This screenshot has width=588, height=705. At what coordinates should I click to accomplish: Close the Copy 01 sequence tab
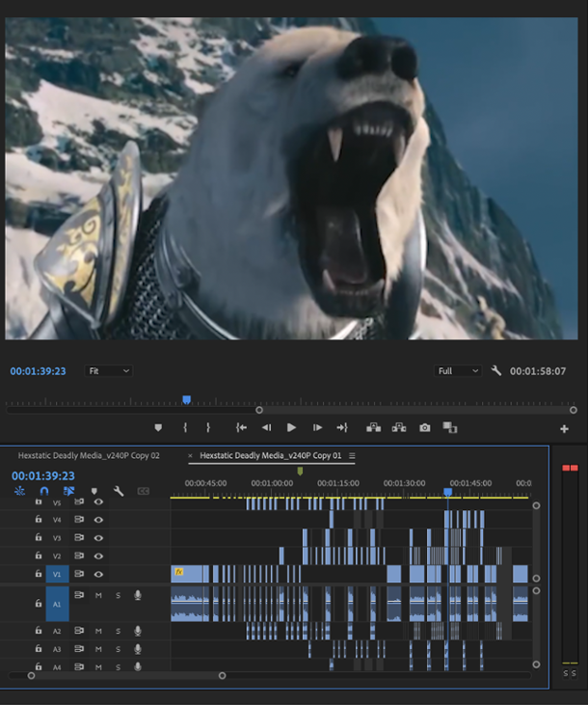tap(190, 455)
